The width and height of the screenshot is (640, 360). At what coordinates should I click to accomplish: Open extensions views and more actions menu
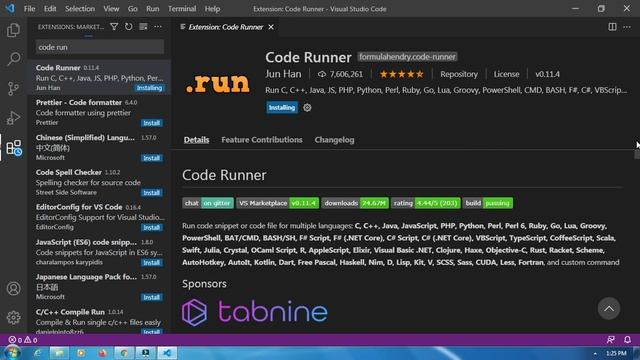[x=158, y=27]
